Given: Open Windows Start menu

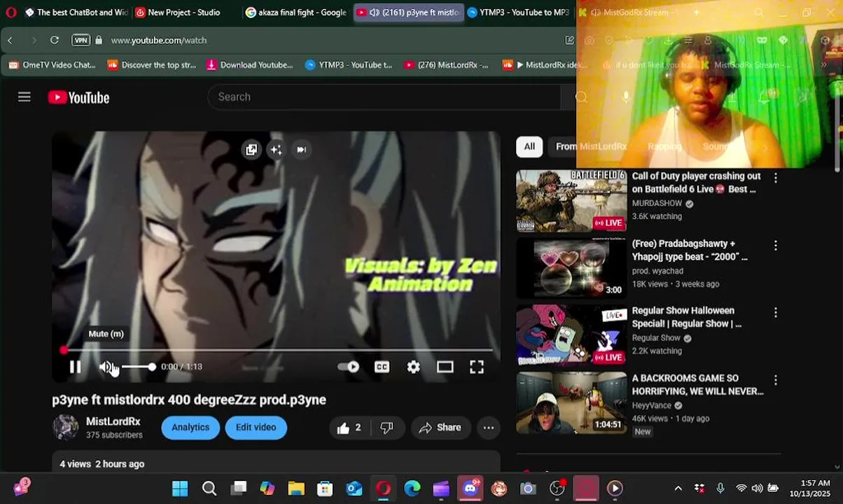Looking at the screenshot, I should (180, 489).
